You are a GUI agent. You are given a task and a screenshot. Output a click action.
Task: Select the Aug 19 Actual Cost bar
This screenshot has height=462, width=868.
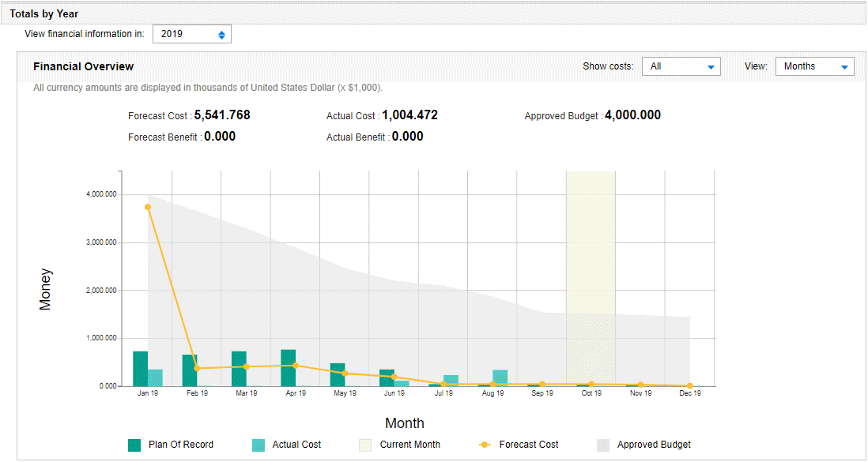500,377
